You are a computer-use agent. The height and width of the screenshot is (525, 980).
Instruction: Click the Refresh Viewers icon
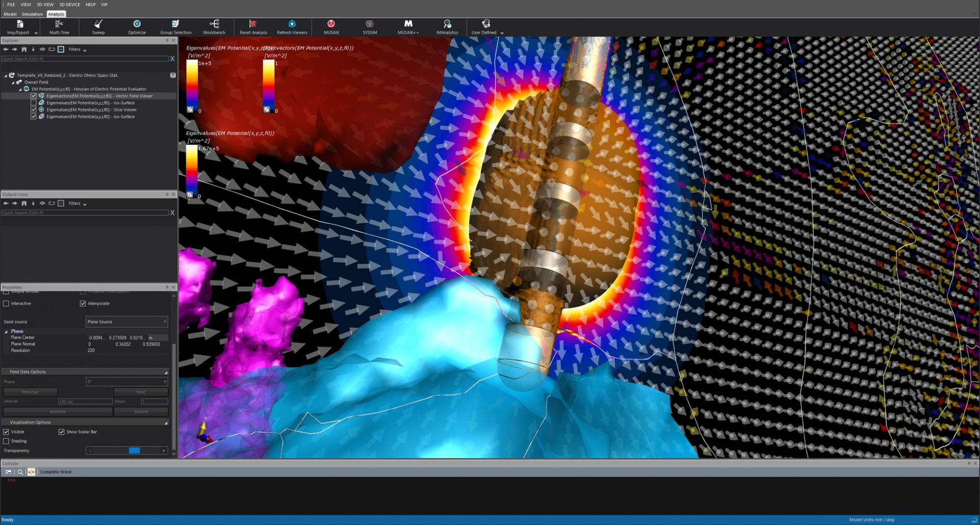[292, 27]
